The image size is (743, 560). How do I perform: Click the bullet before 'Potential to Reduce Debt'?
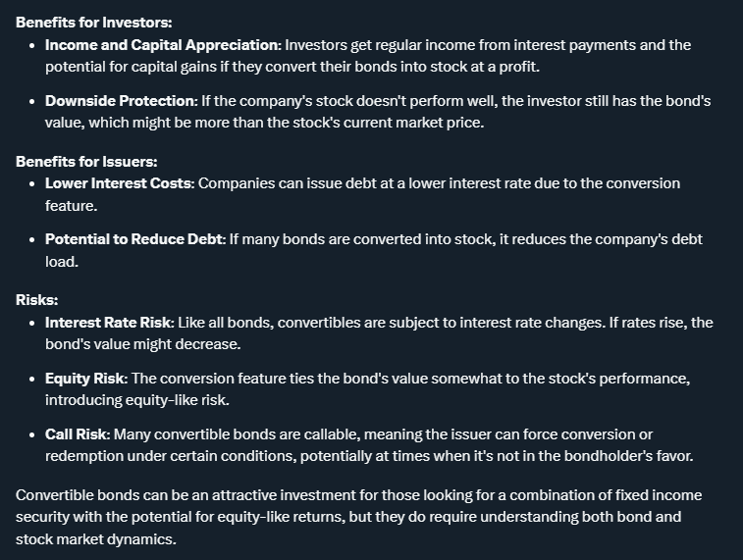[x=31, y=240]
